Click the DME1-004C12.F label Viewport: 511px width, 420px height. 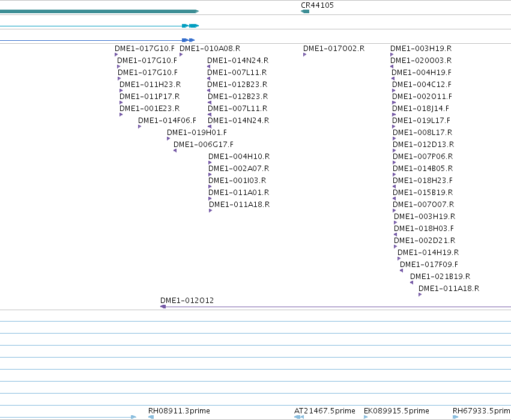(422, 85)
